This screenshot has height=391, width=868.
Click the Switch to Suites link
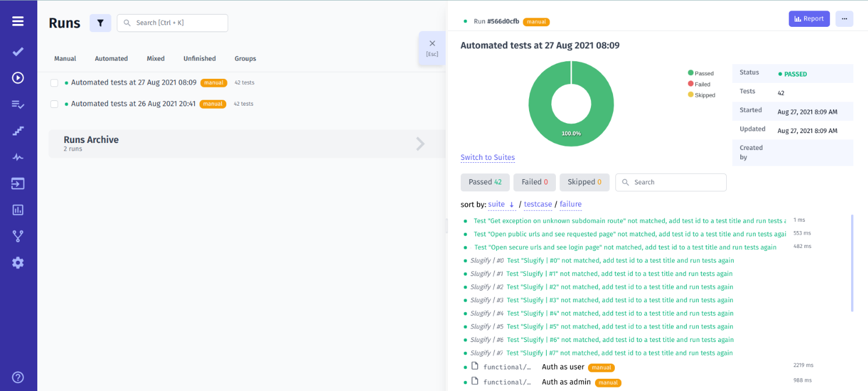[488, 157]
